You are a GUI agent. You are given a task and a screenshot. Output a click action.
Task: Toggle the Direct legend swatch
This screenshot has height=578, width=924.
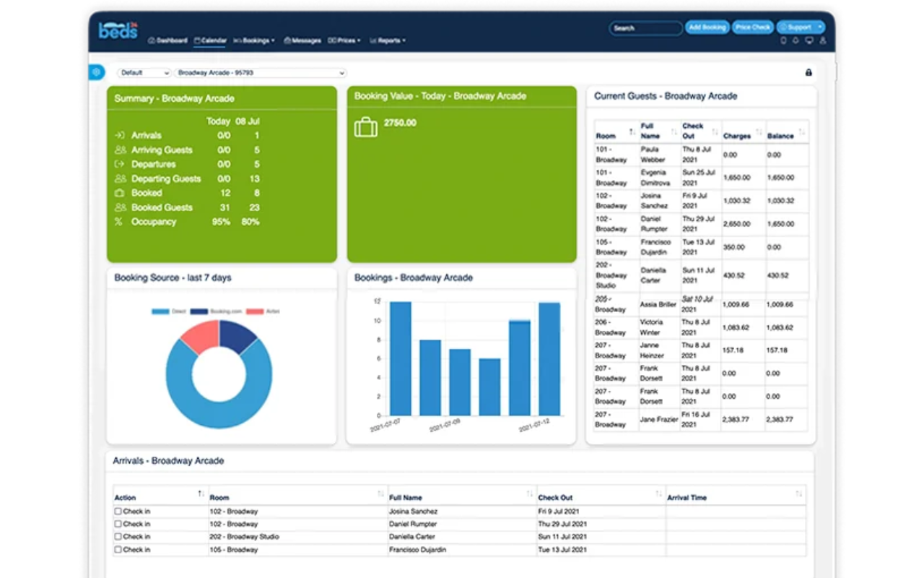point(160,311)
